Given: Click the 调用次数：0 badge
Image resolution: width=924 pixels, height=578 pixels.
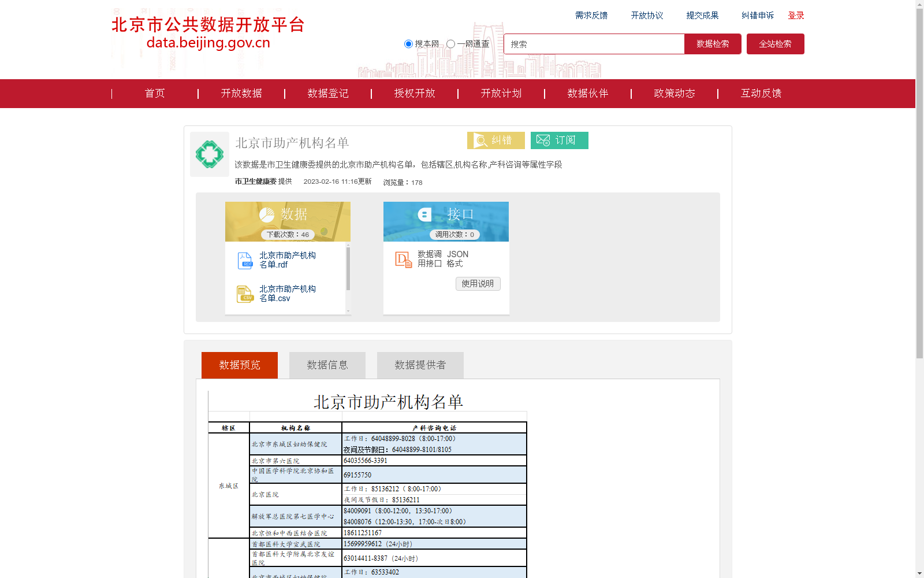Looking at the screenshot, I should coord(454,235).
